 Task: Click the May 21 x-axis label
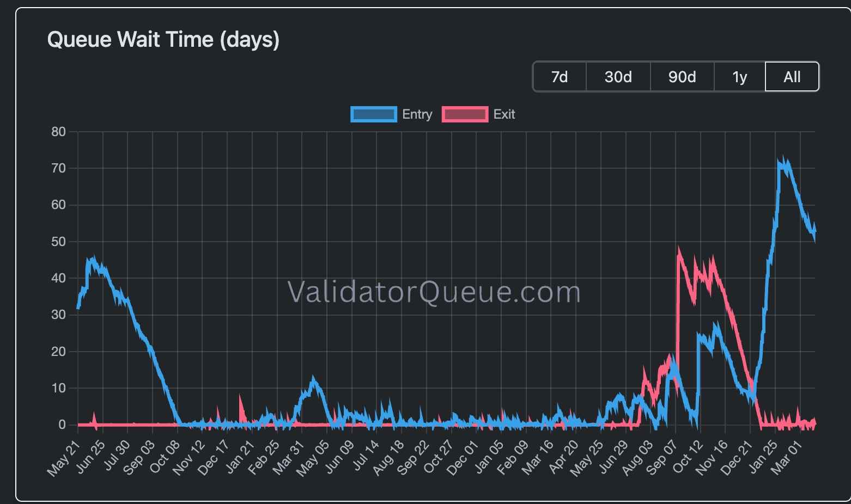click(x=64, y=459)
